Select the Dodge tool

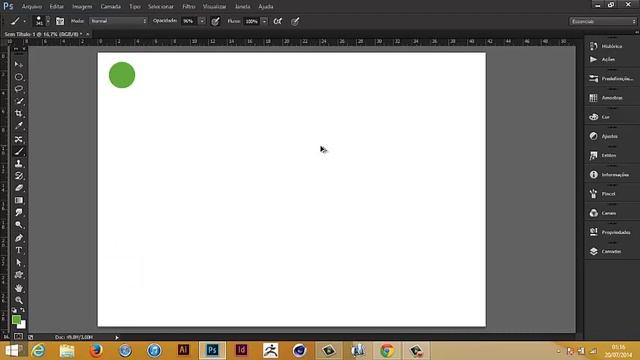point(19,225)
